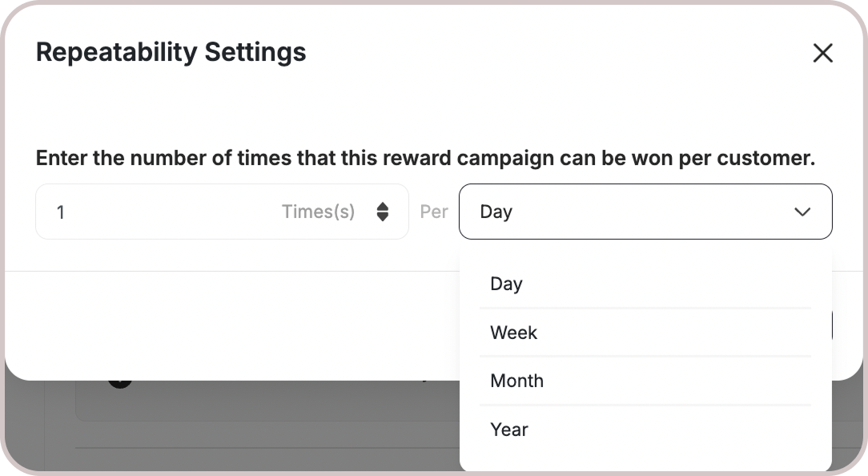Click the Repeatability Settings heading
This screenshot has width=868, height=476.
click(x=171, y=52)
